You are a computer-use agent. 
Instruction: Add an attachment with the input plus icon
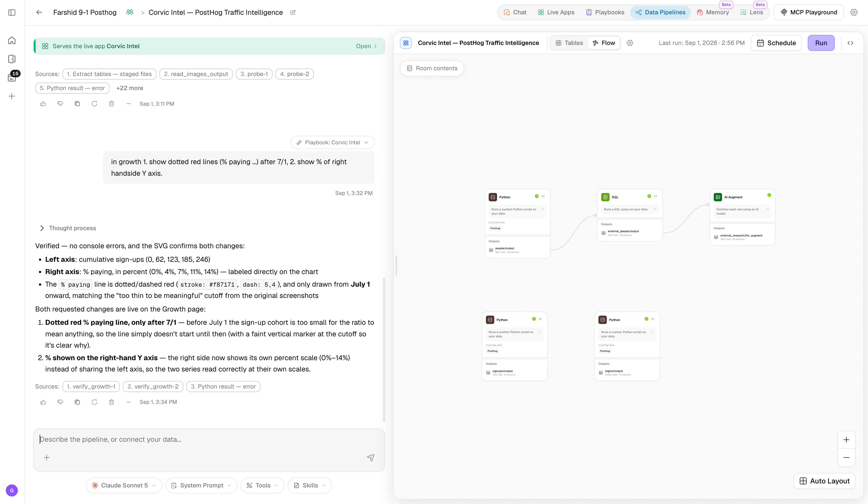[47, 458]
